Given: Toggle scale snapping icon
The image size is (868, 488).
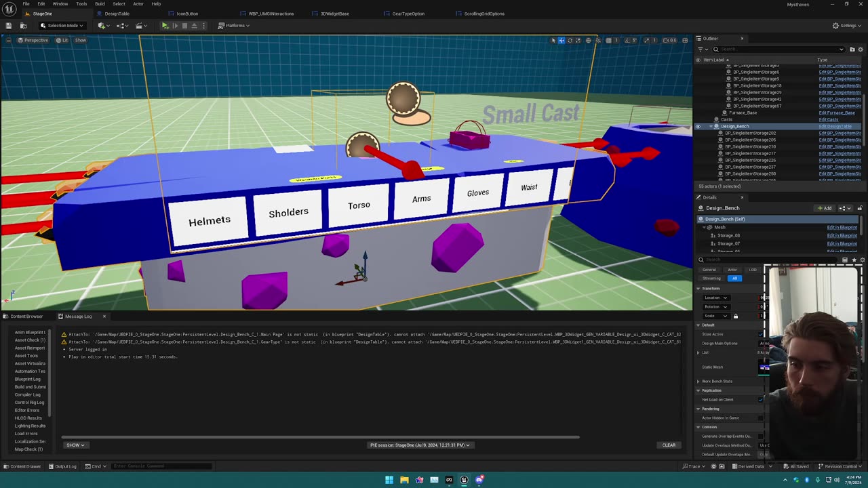Looking at the screenshot, I should [646, 40].
